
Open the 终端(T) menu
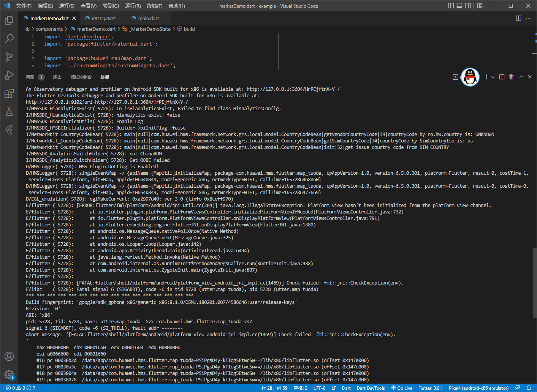(155, 6)
